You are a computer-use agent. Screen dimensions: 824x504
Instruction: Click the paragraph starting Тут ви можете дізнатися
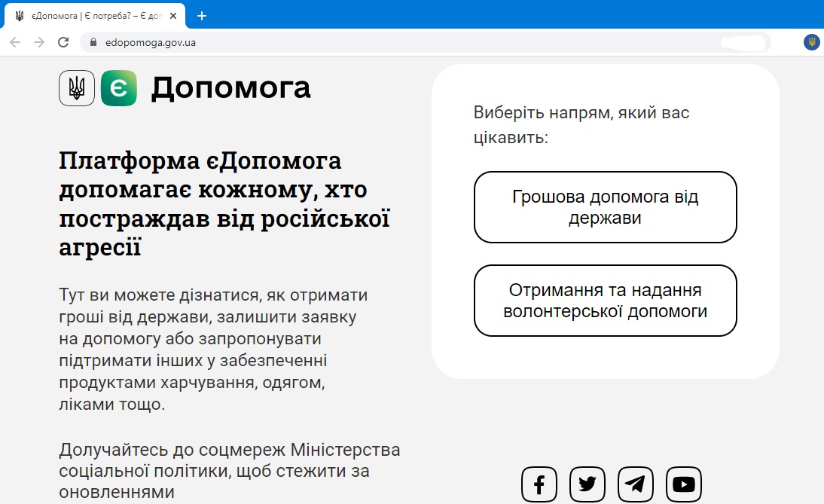coord(213,350)
